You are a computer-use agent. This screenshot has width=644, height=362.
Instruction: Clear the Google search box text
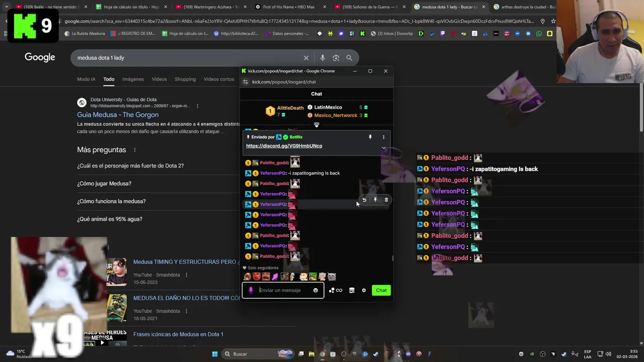306,58
